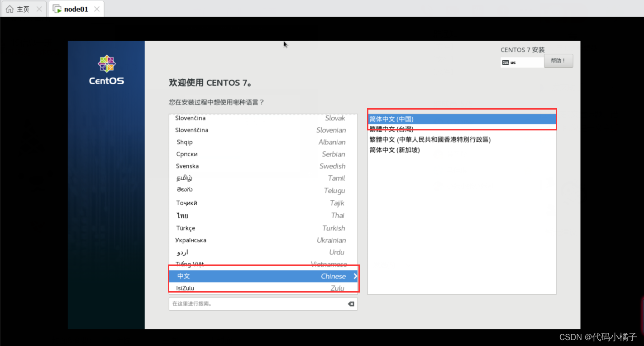Select Tamil language row
Image resolution: width=644 pixels, height=346 pixels.
tap(263, 178)
